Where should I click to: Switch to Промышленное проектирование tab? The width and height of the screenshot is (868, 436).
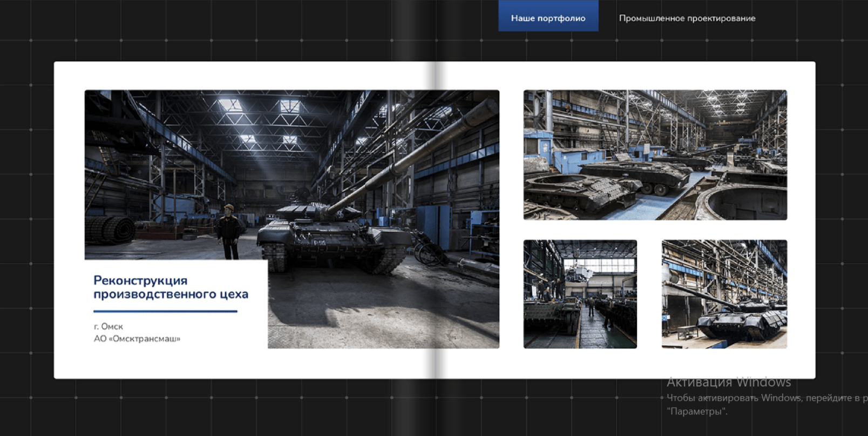687,18
